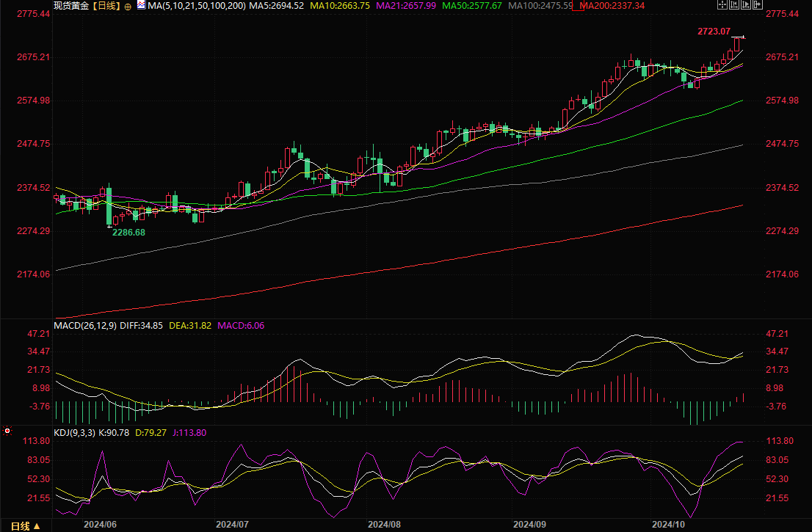Click the rightmost chart toolbar icon at top right
This screenshot has height=532, width=812.
(x=757, y=5)
